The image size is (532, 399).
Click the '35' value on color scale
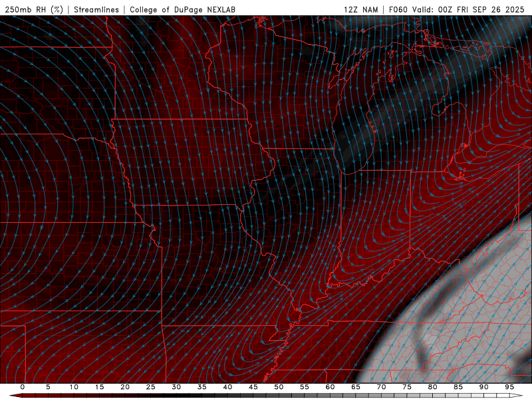click(x=202, y=387)
